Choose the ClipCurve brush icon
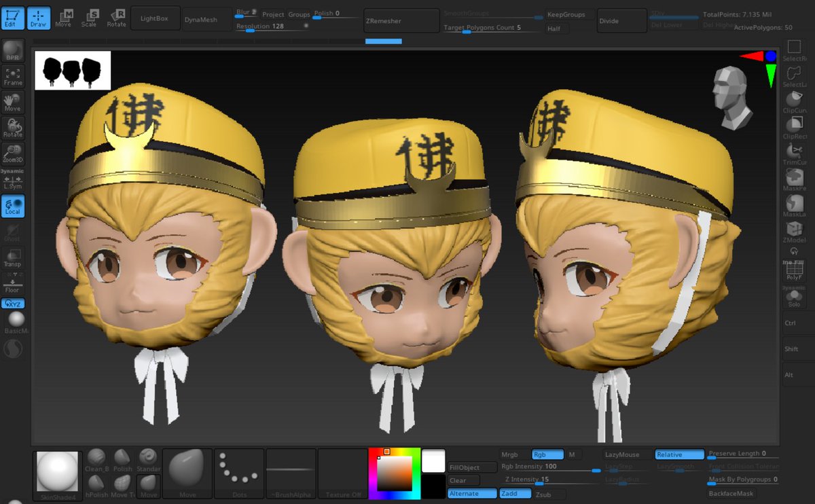Viewport: 815px width, 504px height. click(793, 103)
